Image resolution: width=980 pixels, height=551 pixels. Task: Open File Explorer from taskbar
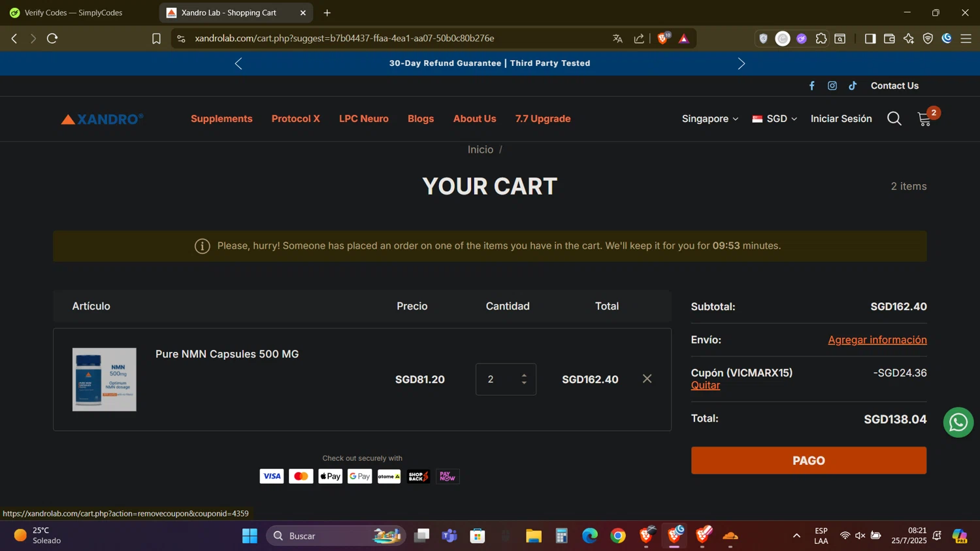tap(534, 536)
